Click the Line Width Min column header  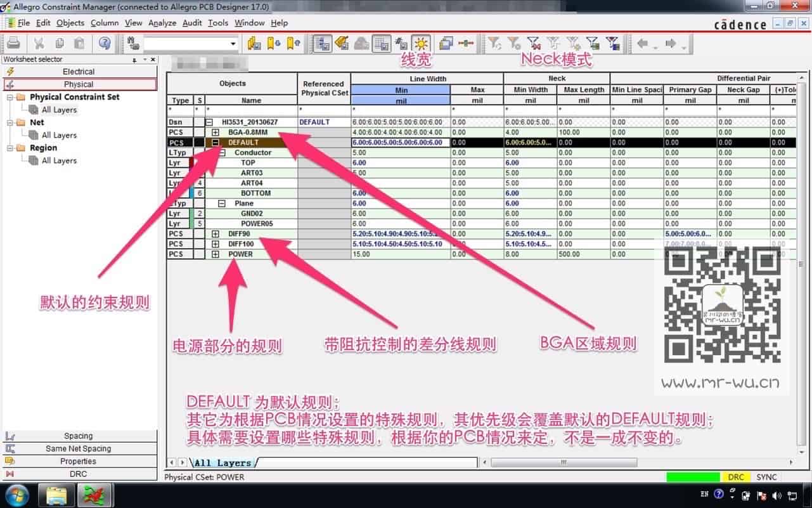[401, 90]
